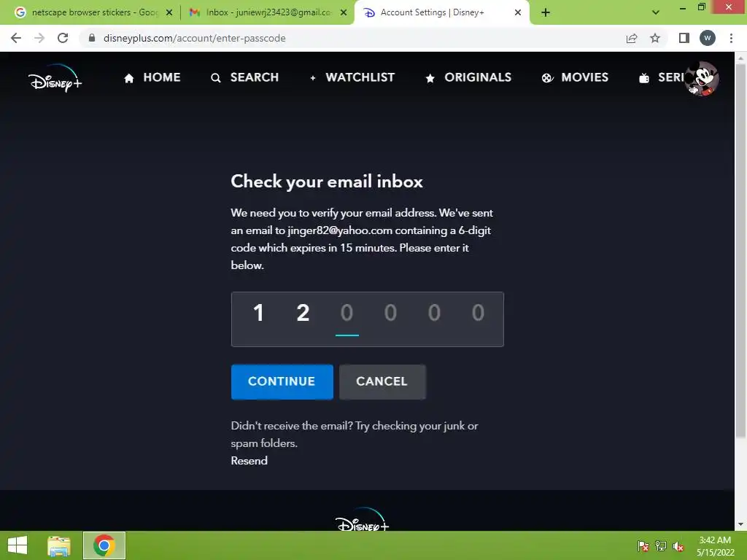Open Mickey Mouse profile avatar
The width and height of the screenshot is (747, 560).
point(701,79)
